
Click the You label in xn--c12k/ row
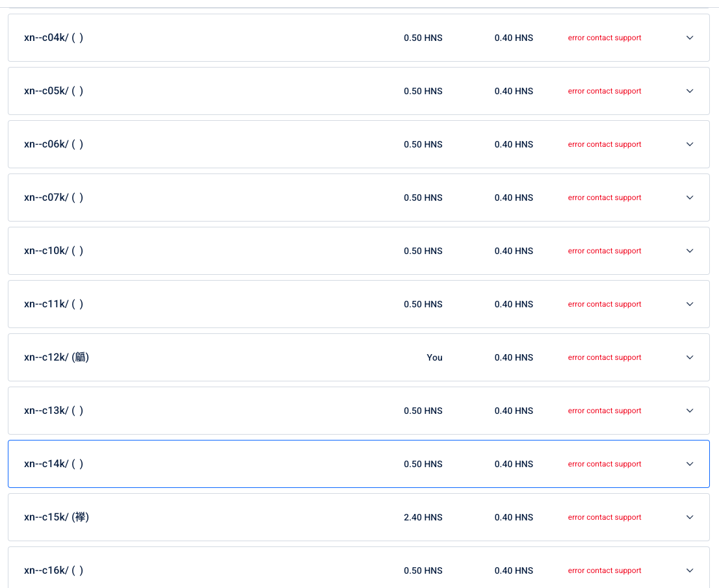[434, 357]
